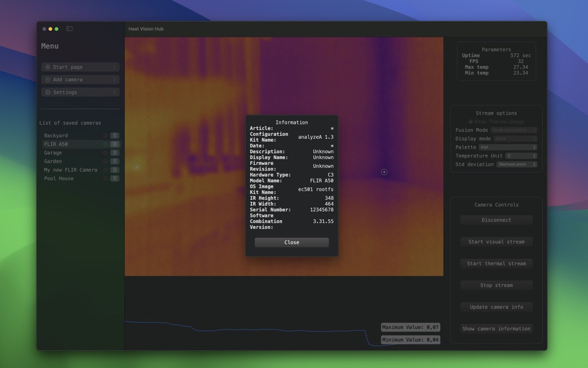Click Start visual stream button
This screenshot has width=588, height=368.
496,242
